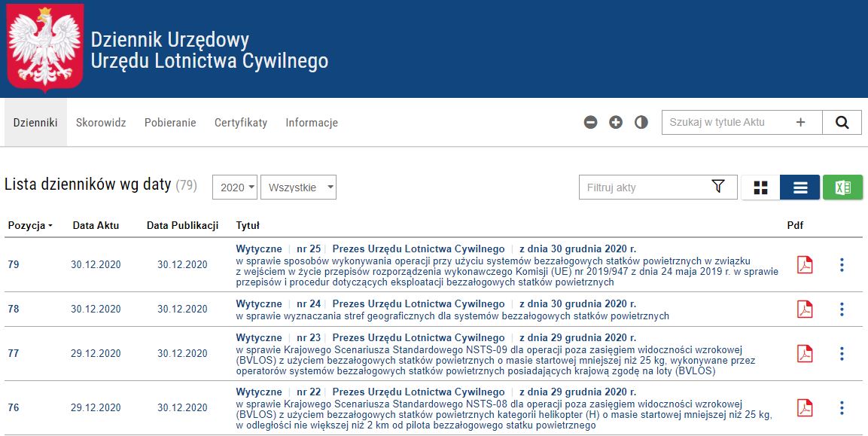Open PDF for position 77
Screen dimensions: 868x436
pos(804,353)
